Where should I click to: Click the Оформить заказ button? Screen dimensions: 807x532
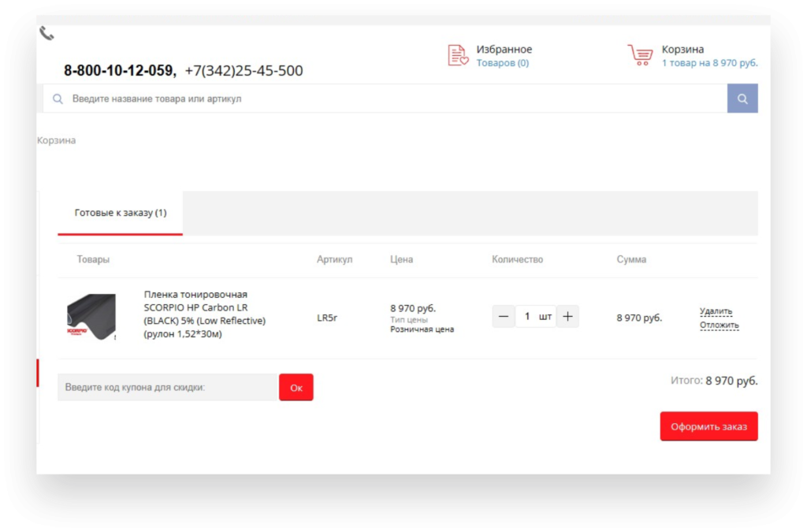point(708,426)
